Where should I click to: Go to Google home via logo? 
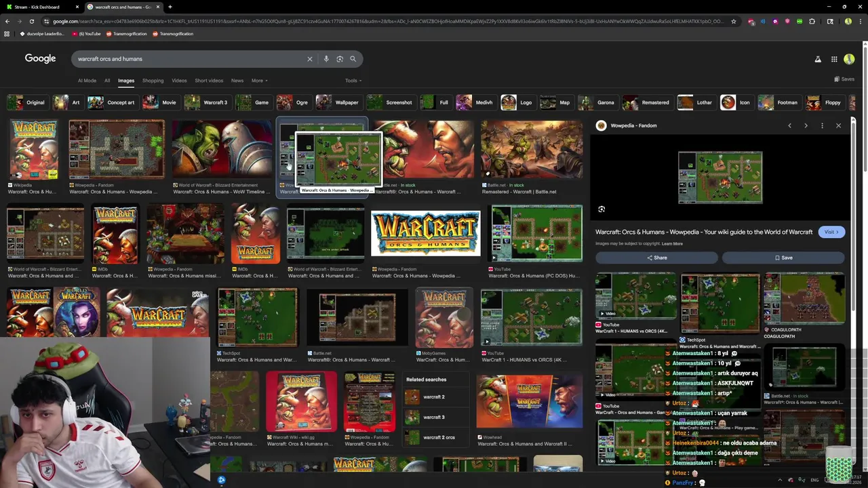(40, 58)
